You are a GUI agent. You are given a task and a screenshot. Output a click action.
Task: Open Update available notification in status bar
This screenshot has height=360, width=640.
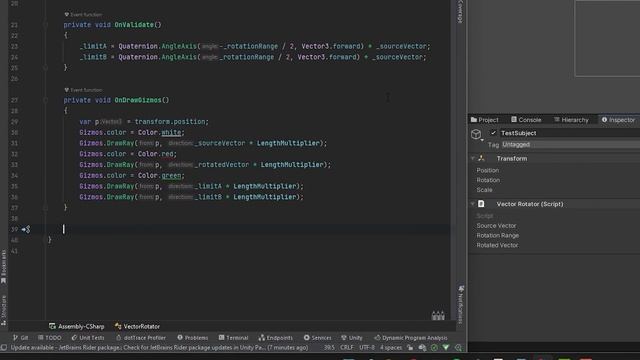[x=159, y=348]
